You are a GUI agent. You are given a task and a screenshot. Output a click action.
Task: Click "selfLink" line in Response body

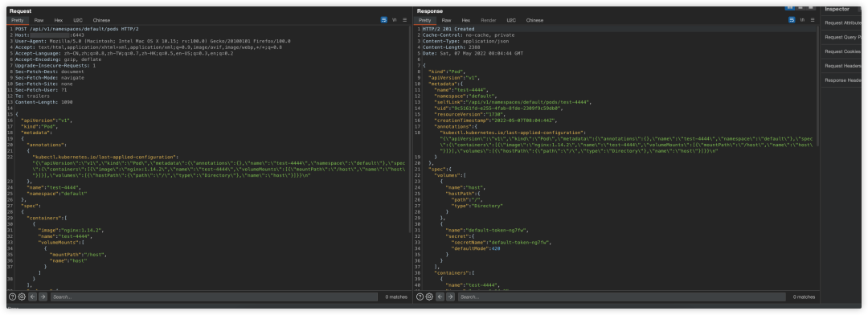coord(513,102)
